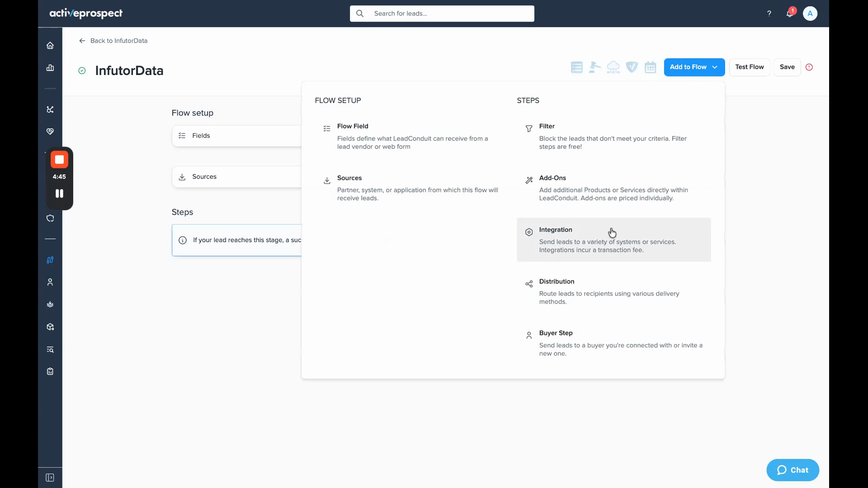Click the shield check icon in header
The height and width of the screenshot is (488, 868).
coord(632,67)
